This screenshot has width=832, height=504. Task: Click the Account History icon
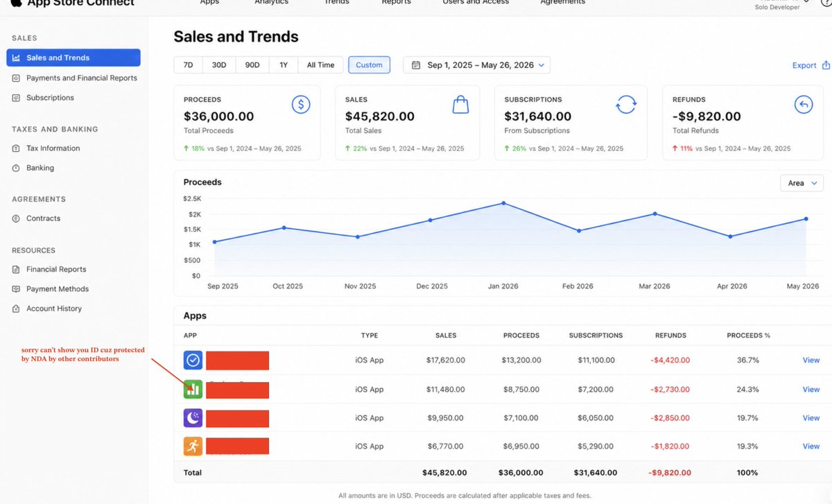coord(16,309)
